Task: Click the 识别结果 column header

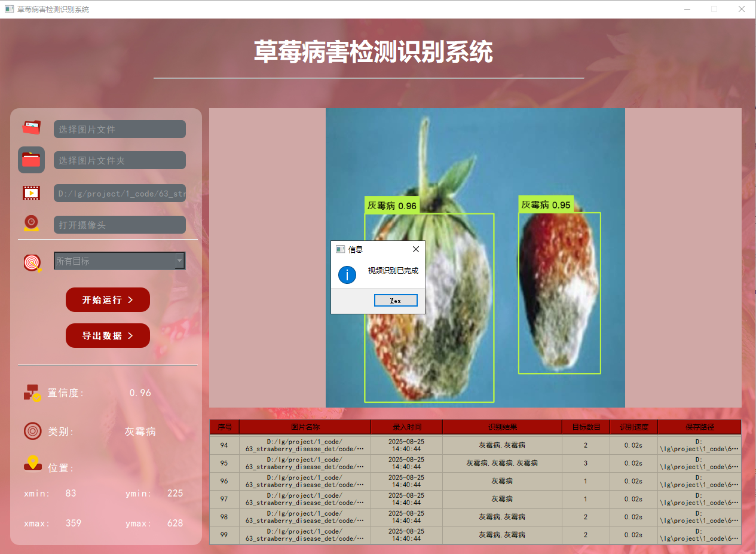Action: point(503,427)
